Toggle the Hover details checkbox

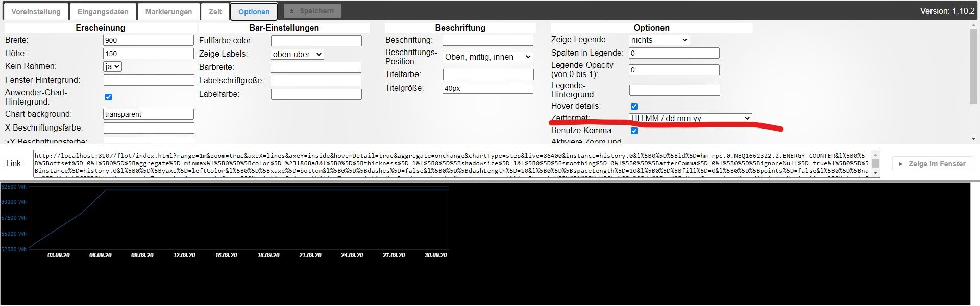(634, 106)
